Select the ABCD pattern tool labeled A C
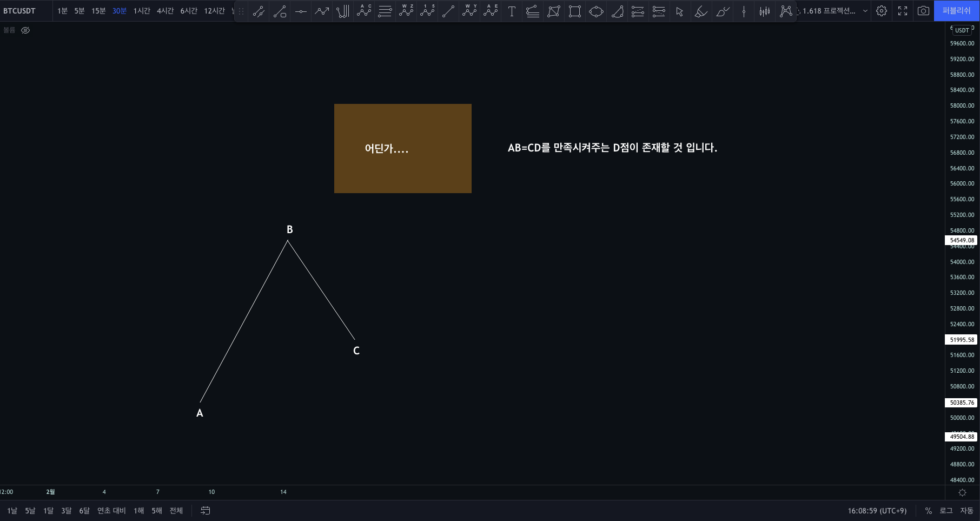Screen dimensions: 980x521 coord(364,11)
